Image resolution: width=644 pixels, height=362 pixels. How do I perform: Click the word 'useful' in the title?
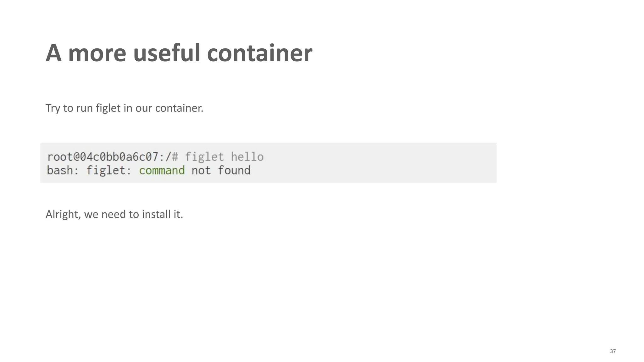167,53
